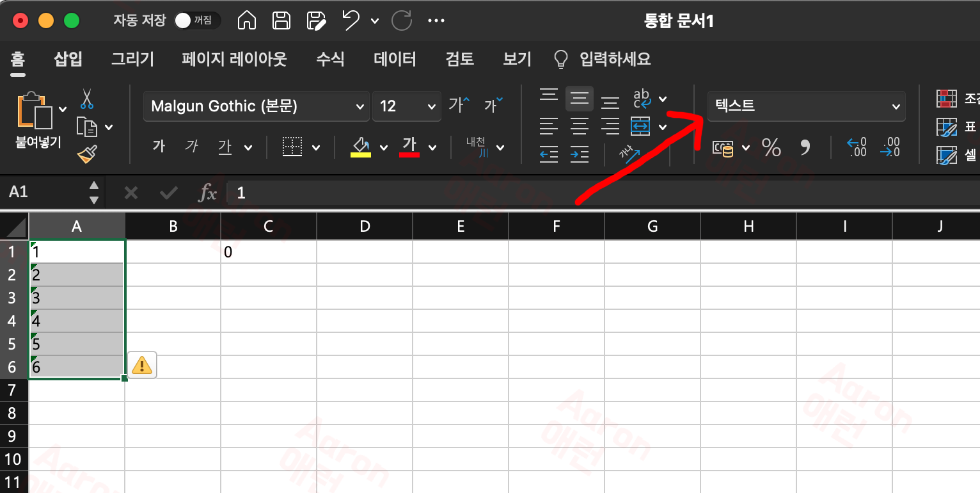Switch to the 보기 tab
This screenshot has width=980, height=493.
pos(517,60)
